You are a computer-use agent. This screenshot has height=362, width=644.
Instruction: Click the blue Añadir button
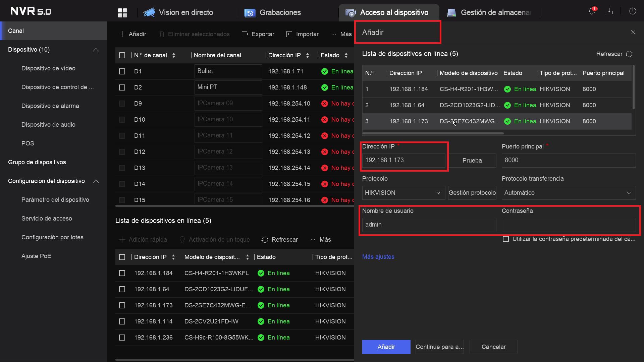(x=386, y=347)
